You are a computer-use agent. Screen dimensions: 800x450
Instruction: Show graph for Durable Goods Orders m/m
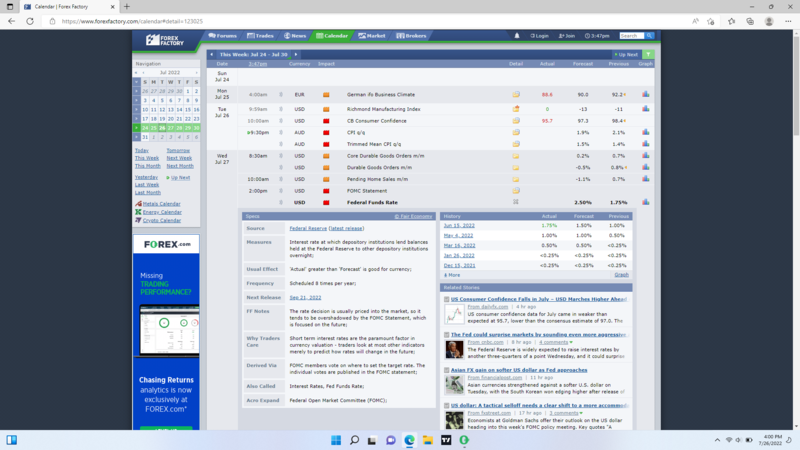point(645,167)
